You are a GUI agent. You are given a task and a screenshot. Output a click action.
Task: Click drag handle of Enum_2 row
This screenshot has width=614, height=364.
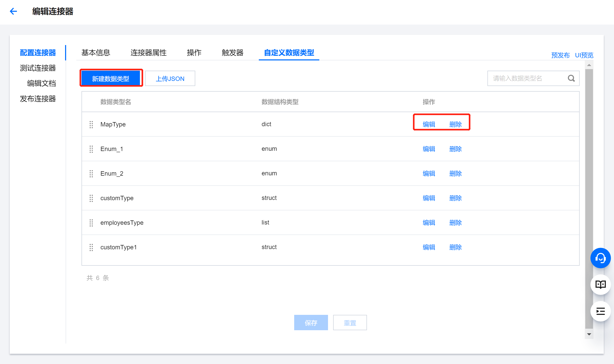tap(91, 174)
